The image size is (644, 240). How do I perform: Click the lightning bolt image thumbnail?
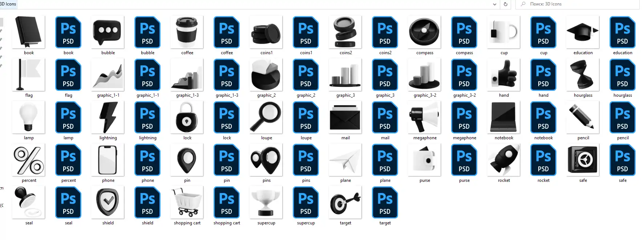pos(108,117)
